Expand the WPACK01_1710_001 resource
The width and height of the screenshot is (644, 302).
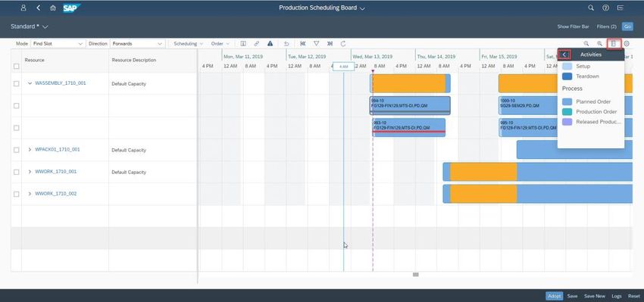point(30,150)
